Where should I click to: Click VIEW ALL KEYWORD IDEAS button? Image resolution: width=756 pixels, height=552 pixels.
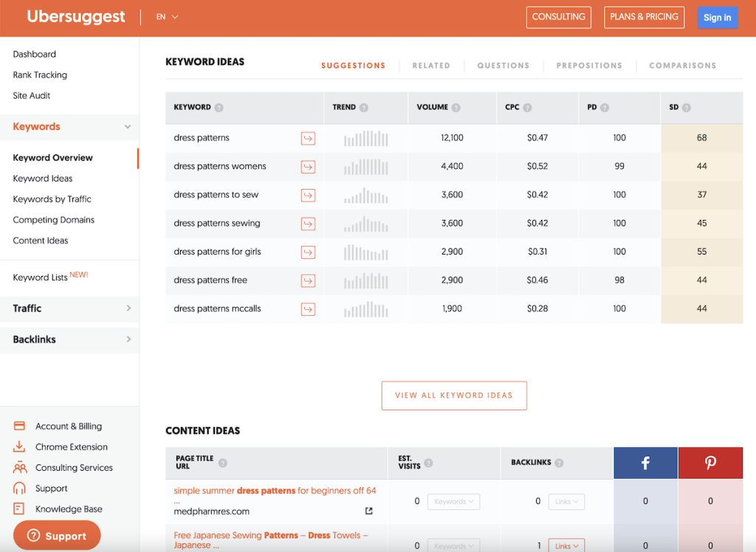[x=454, y=396]
